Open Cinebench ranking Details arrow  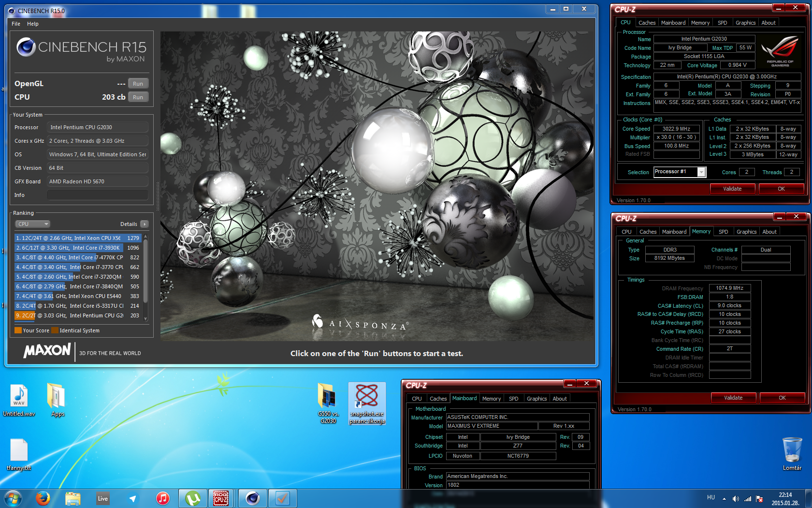tap(144, 224)
